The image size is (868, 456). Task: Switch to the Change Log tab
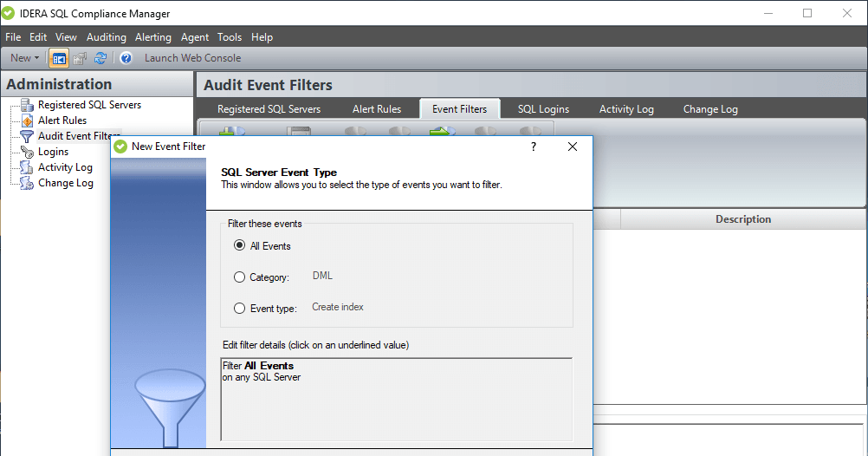coord(710,109)
